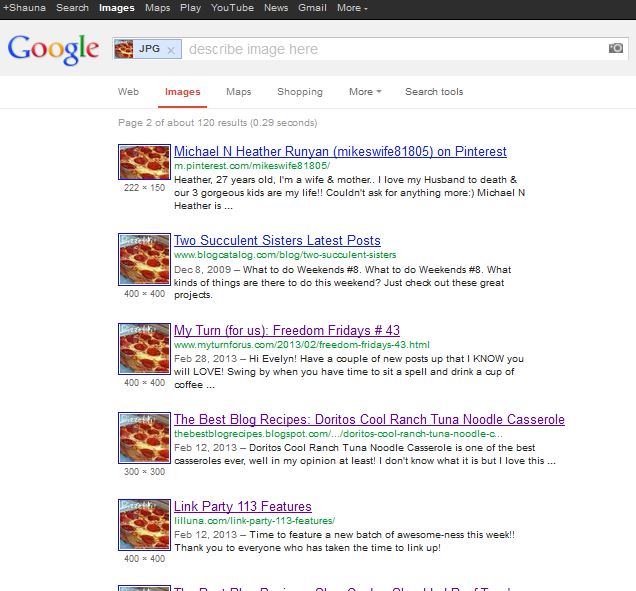Click the 'Heather, 27 years old' snippet

click(350, 193)
